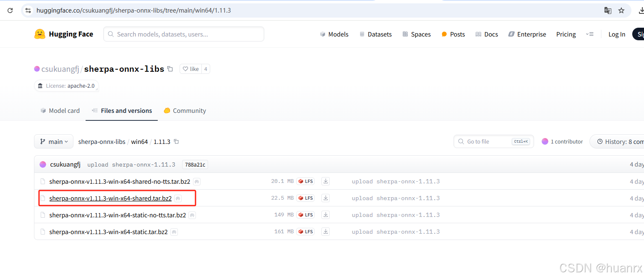Click the 22.5 MB file size text
Image resolution: width=644 pixels, height=279 pixels.
click(x=282, y=198)
